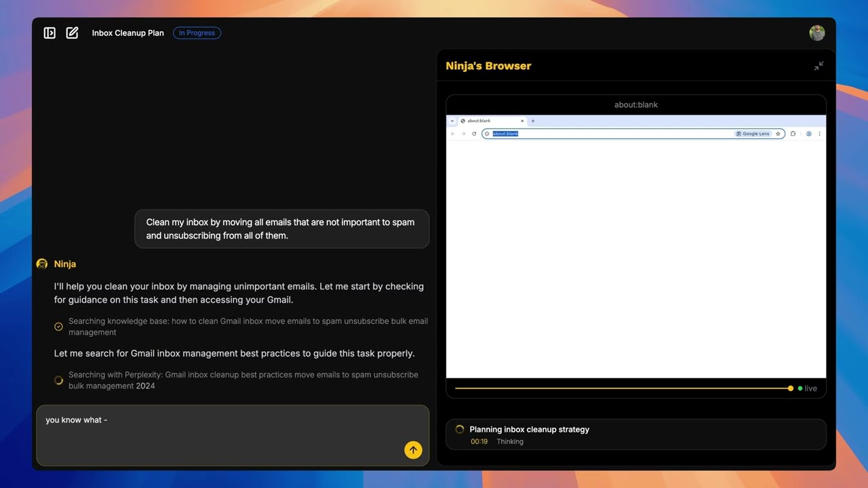Click the user's inbox cleanup request message
Image resolution: width=868 pixels, height=488 pixels.
coord(282,229)
